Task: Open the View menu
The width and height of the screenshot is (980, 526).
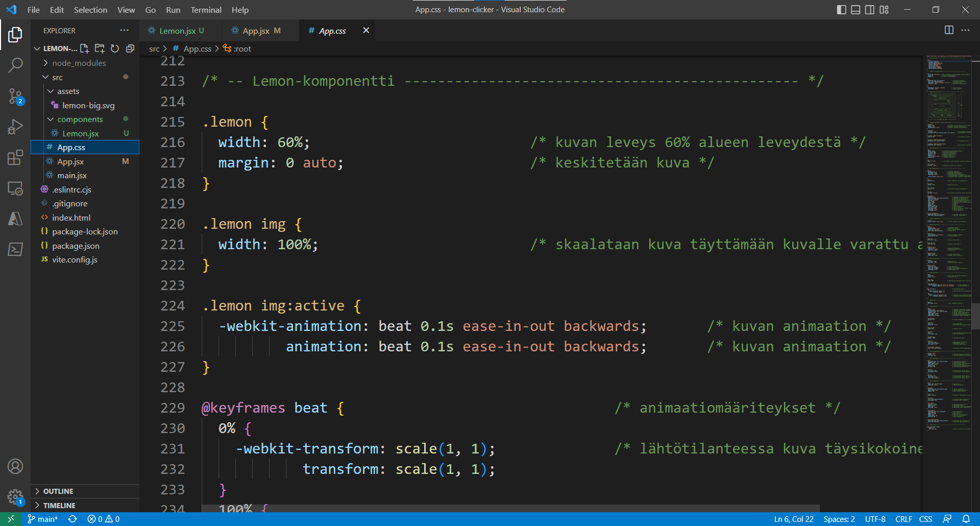Action: [x=126, y=10]
